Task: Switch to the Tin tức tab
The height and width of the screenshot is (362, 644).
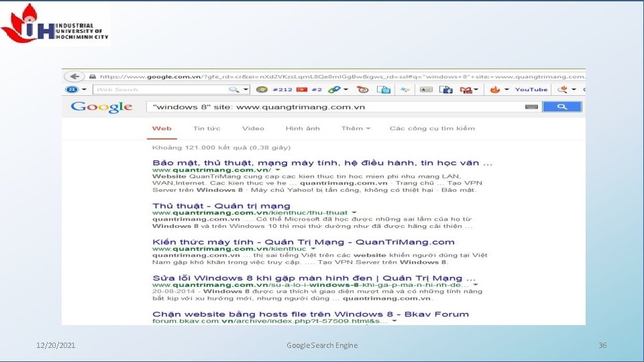Action: (207, 129)
